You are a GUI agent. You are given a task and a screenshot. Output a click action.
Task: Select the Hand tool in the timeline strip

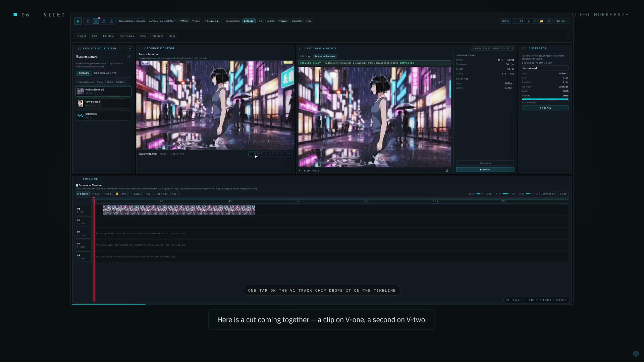coord(121,194)
